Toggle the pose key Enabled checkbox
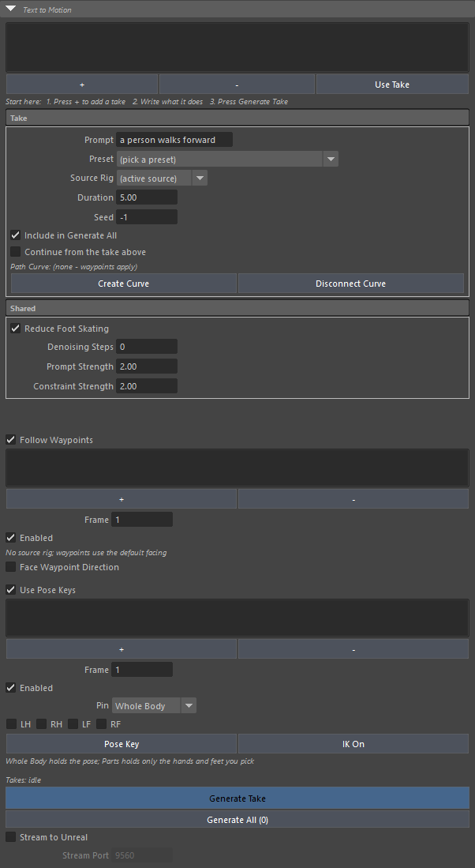This screenshot has height=868, width=475. click(x=10, y=688)
